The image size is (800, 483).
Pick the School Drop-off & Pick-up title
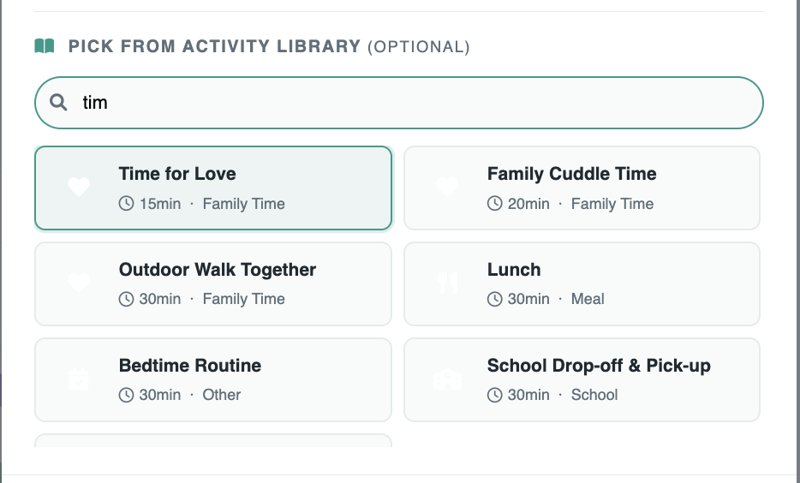pyautogui.click(x=598, y=366)
